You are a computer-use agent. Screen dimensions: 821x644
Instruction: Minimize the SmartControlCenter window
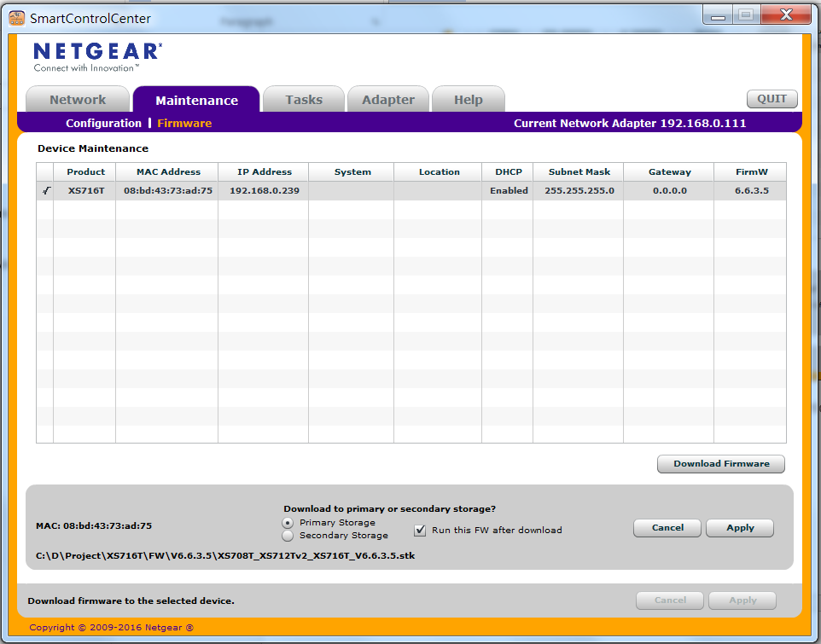coord(718,15)
